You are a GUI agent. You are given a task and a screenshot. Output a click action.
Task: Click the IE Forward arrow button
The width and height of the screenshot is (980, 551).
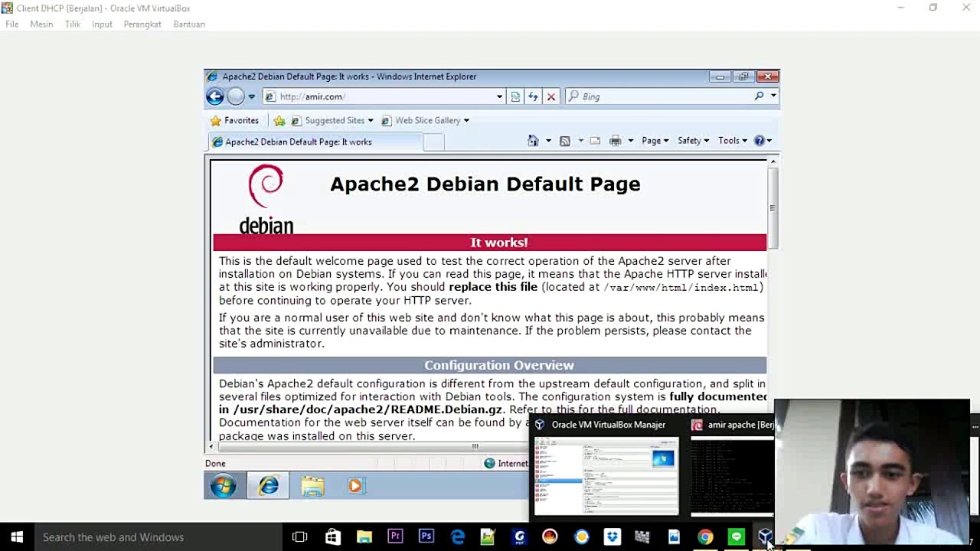click(x=236, y=96)
